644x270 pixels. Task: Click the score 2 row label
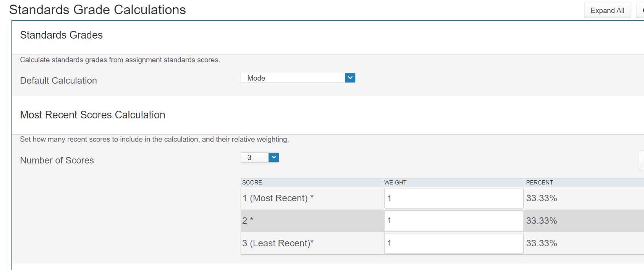[x=248, y=221]
